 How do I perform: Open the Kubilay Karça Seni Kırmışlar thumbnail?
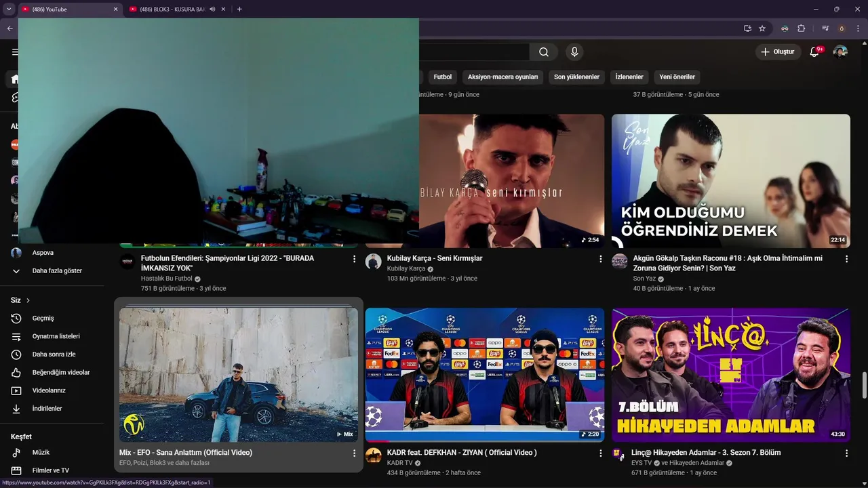511,180
